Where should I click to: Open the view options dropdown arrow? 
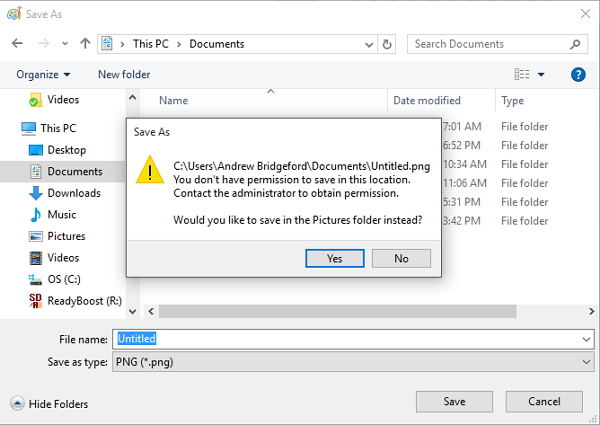pyautogui.click(x=541, y=74)
